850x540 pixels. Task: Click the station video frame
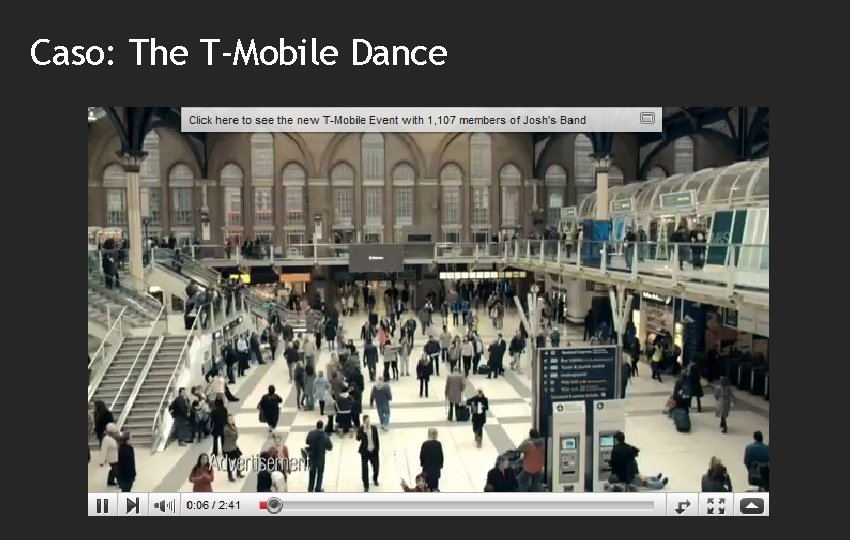pos(428,300)
